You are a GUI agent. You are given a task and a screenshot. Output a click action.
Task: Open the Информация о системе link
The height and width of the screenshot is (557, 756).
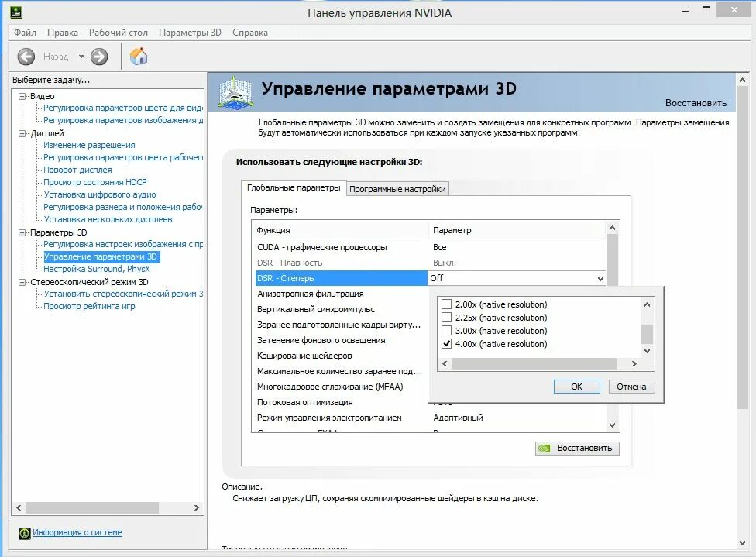[x=77, y=532]
